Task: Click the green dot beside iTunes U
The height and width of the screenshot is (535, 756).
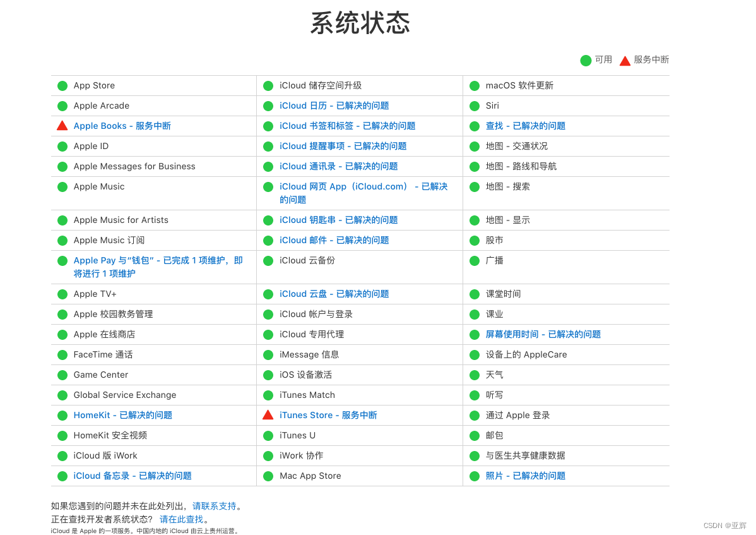Action: (x=269, y=436)
